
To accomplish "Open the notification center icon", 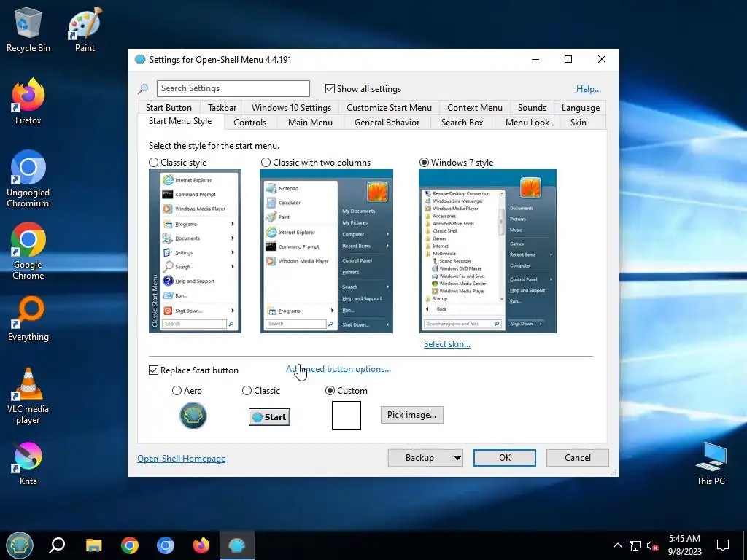I will tap(723, 545).
